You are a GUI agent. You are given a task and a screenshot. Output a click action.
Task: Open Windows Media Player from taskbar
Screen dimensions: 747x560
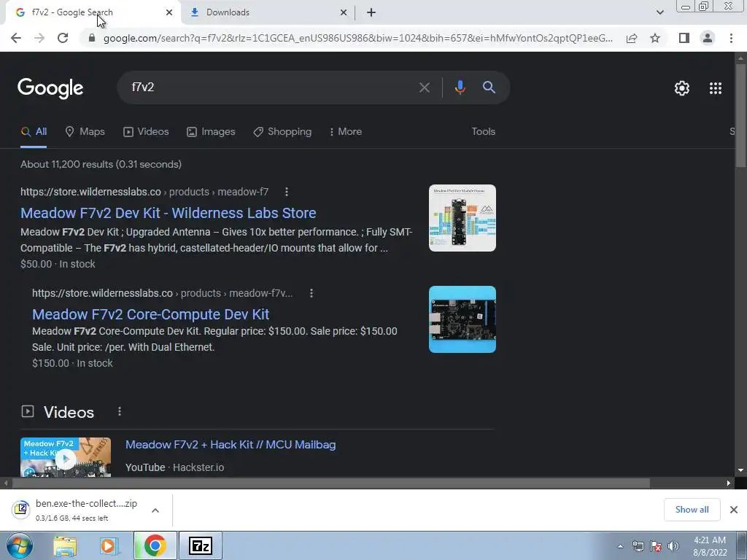click(x=109, y=545)
